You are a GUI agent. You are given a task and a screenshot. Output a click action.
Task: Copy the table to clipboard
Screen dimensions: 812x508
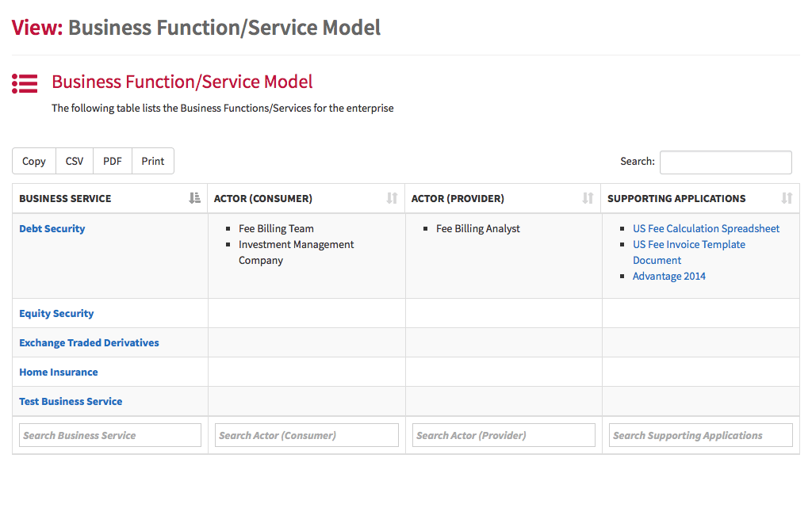(x=34, y=162)
